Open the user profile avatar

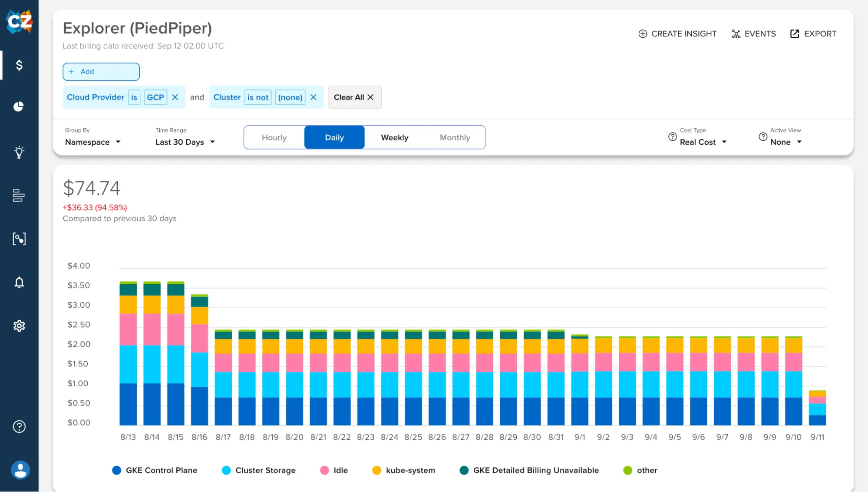pyautogui.click(x=20, y=470)
